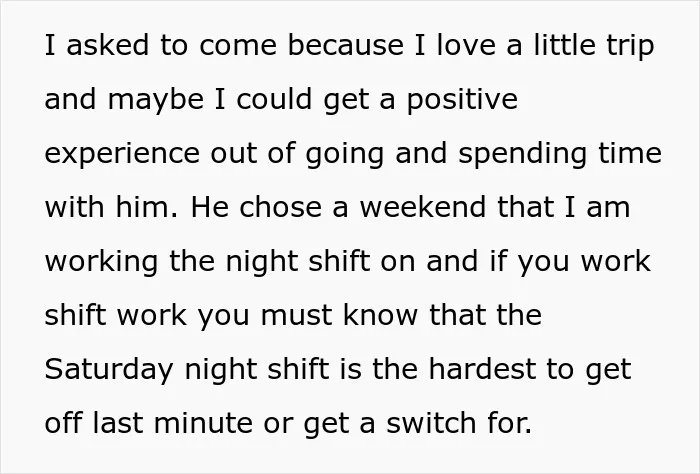Image resolution: width=700 pixels, height=474 pixels.
Task: Click the word "hardest"
Action: [482, 369]
